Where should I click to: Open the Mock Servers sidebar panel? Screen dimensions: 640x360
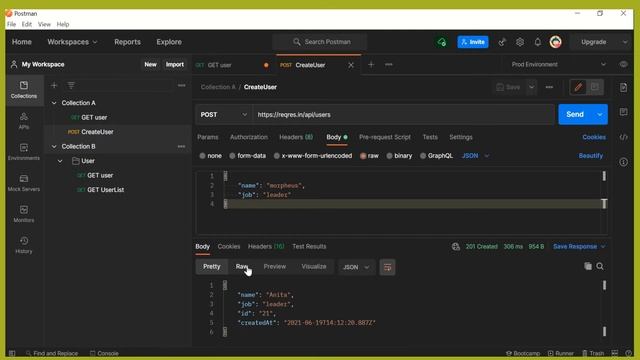[24, 183]
